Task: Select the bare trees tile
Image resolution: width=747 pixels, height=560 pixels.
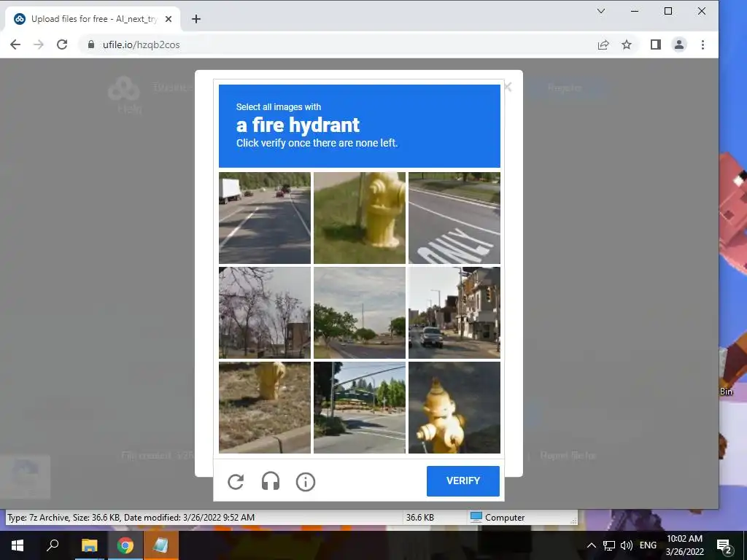Action: [264, 312]
